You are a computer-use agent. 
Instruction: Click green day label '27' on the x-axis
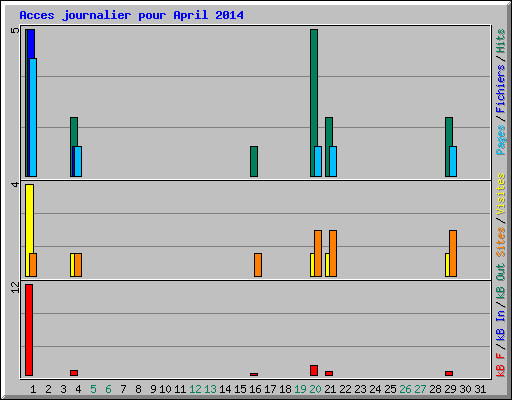click(x=420, y=389)
